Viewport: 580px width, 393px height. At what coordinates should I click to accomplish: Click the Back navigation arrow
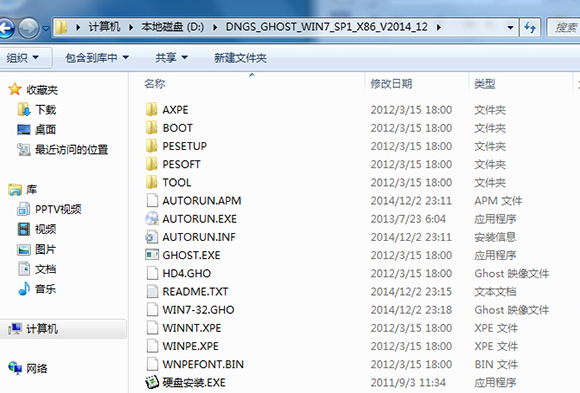coord(6,28)
